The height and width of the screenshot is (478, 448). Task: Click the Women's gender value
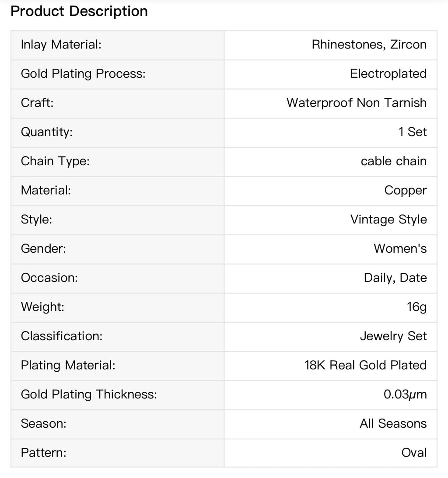pos(400,248)
